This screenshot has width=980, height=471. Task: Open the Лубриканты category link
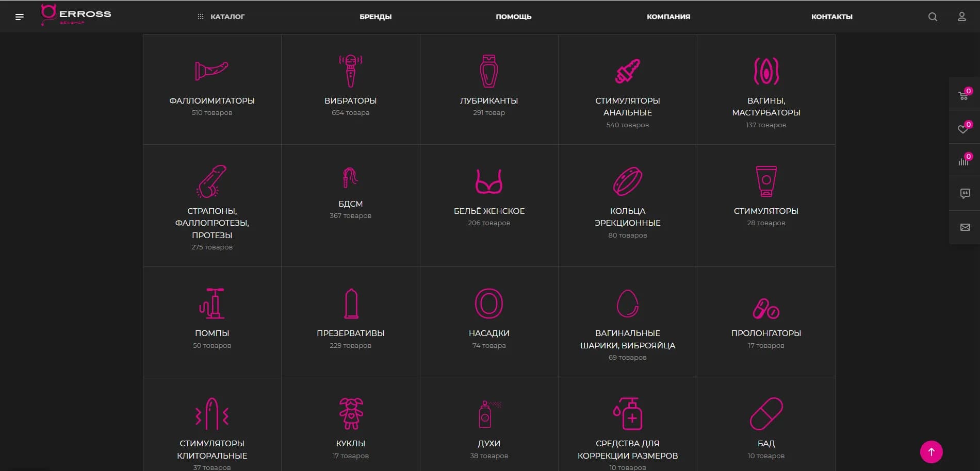coord(488,101)
